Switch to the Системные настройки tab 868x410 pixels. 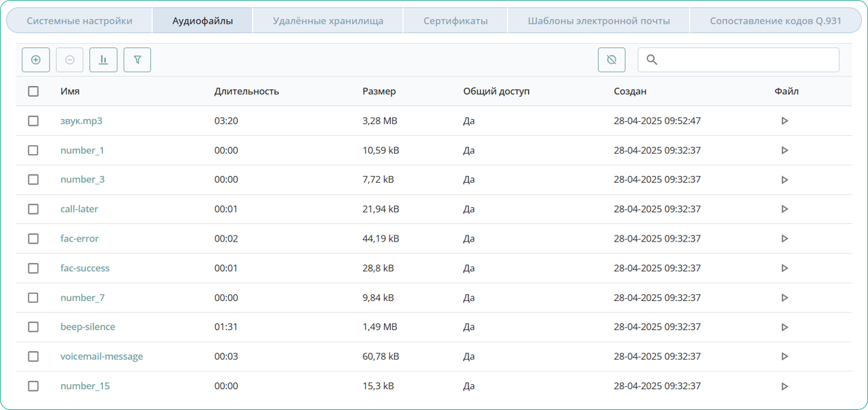coord(79,21)
